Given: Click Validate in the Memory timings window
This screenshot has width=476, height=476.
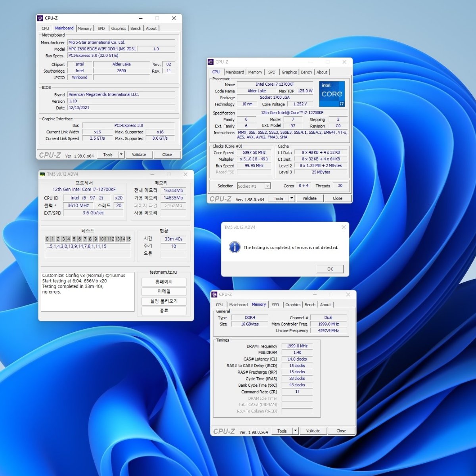Looking at the screenshot, I should tap(313, 431).
